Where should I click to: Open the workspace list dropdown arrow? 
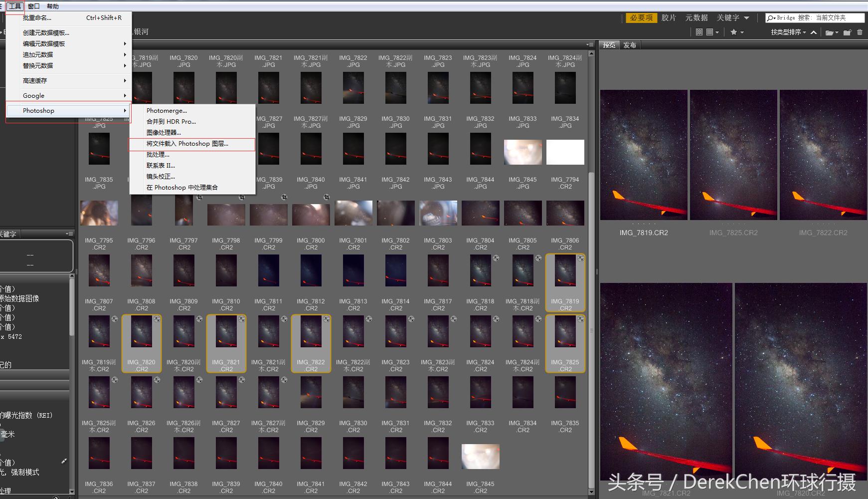(746, 18)
